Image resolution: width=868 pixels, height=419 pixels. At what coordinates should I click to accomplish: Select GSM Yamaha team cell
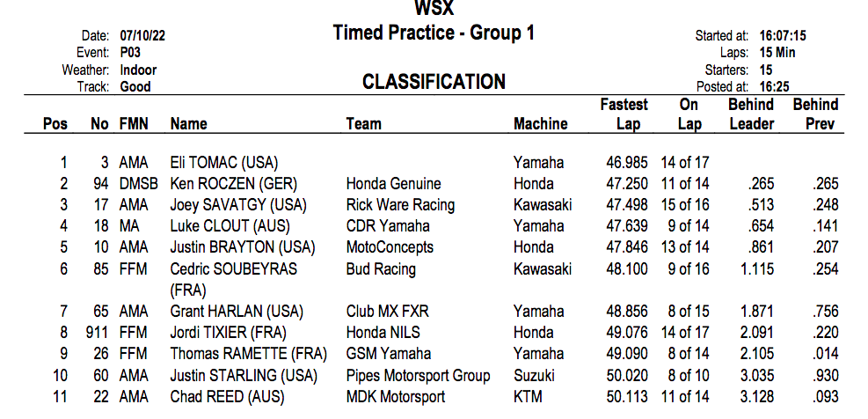click(x=389, y=354)
